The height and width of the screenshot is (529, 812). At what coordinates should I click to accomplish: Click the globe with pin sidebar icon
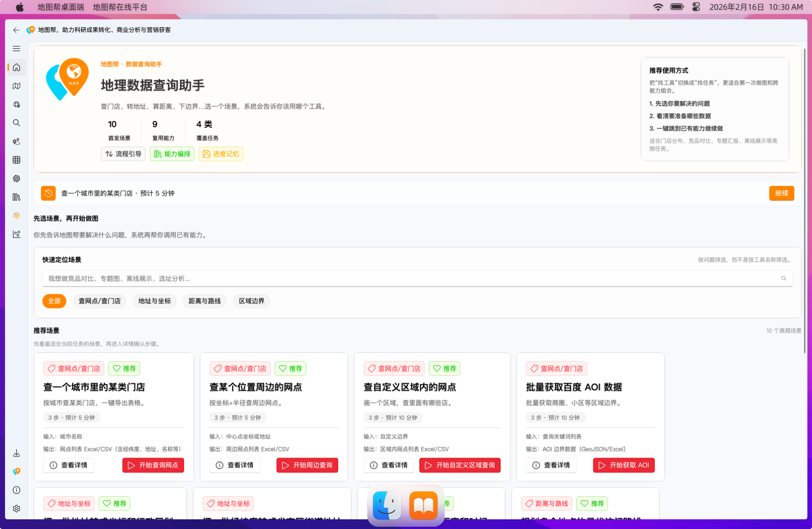17,104
